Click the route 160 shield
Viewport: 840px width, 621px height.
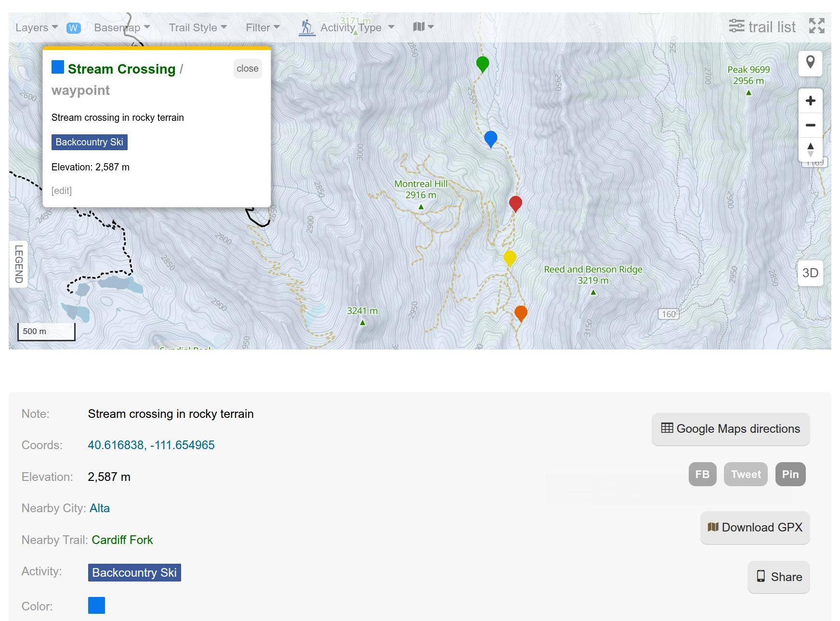669,314
